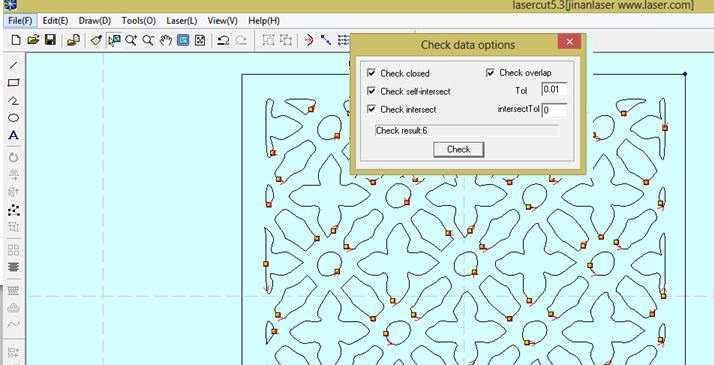Click the Rotate tool in sidebar
Screen dimensions: 714x365
point(14,157)
